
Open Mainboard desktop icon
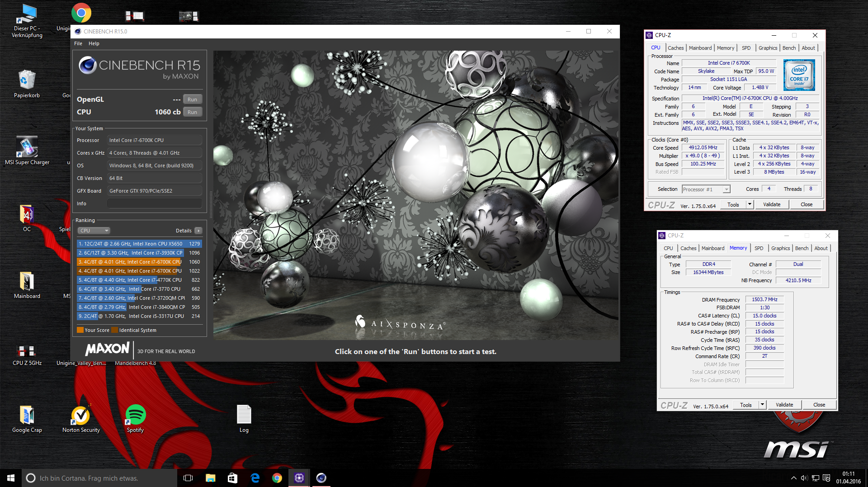click(x=27, y=285)
